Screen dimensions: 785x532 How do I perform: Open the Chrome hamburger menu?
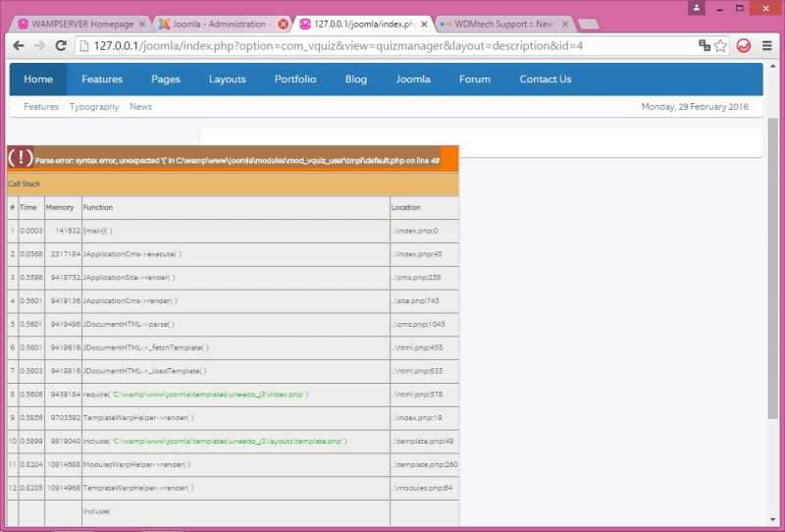(767, 46)
